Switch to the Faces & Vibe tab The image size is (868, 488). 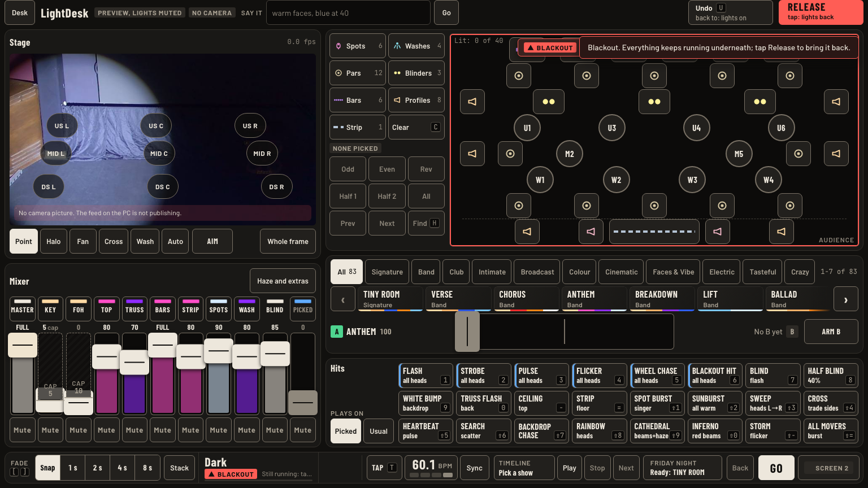pos(674,272)
